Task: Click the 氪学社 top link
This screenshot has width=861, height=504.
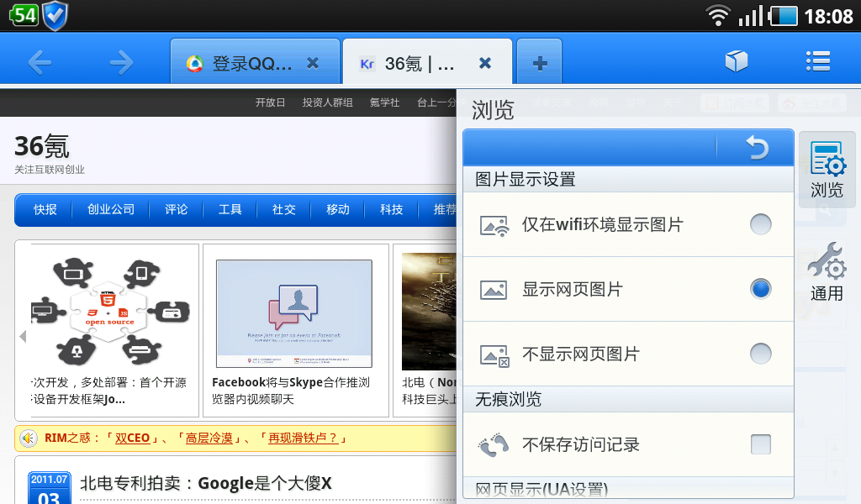Action: point(384,102)
